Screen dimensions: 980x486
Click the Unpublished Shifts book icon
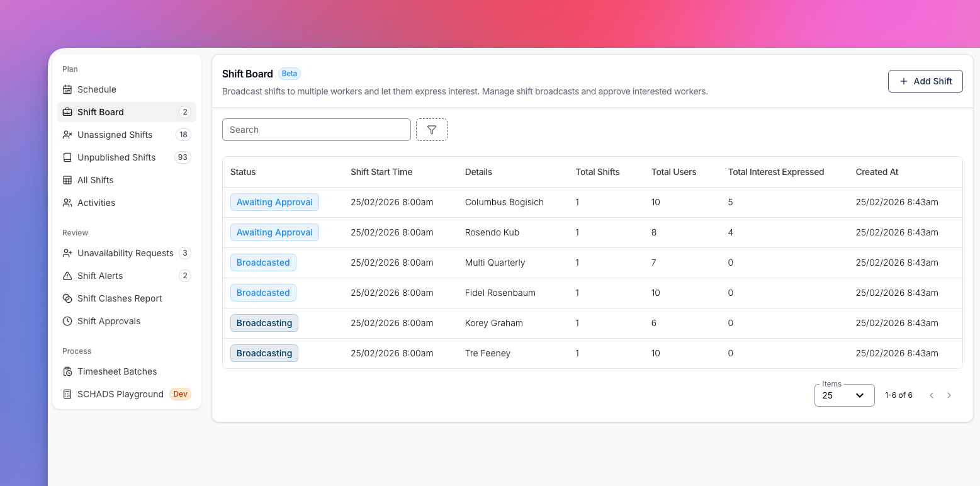point(67,157)
